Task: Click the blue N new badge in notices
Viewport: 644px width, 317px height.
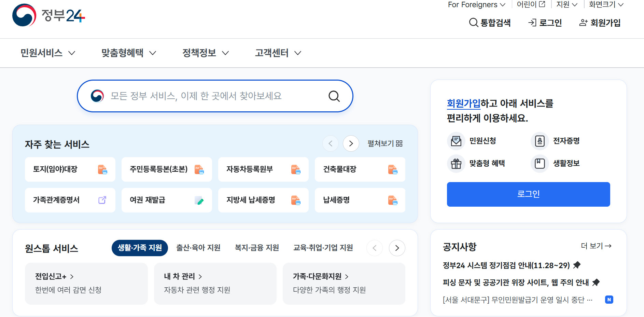Action: pyautogui.click(x=609, y=300)
